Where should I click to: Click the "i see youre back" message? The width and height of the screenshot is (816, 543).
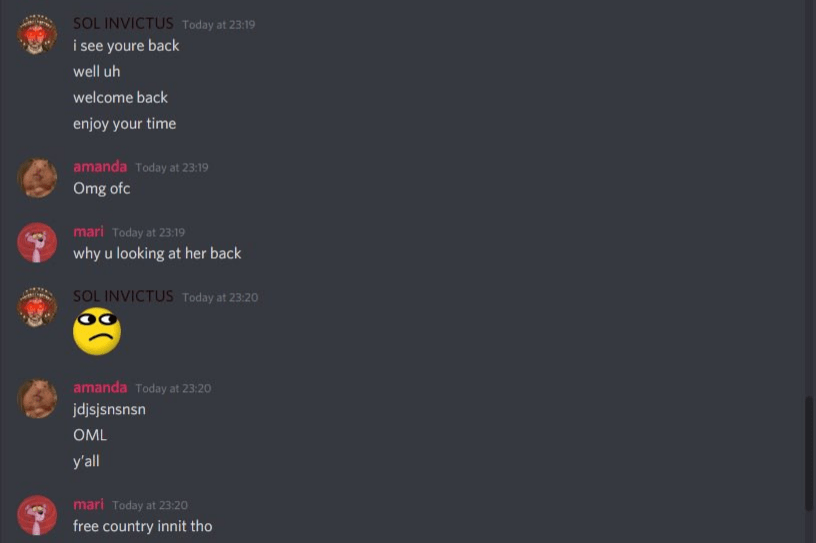coord(126,46)
